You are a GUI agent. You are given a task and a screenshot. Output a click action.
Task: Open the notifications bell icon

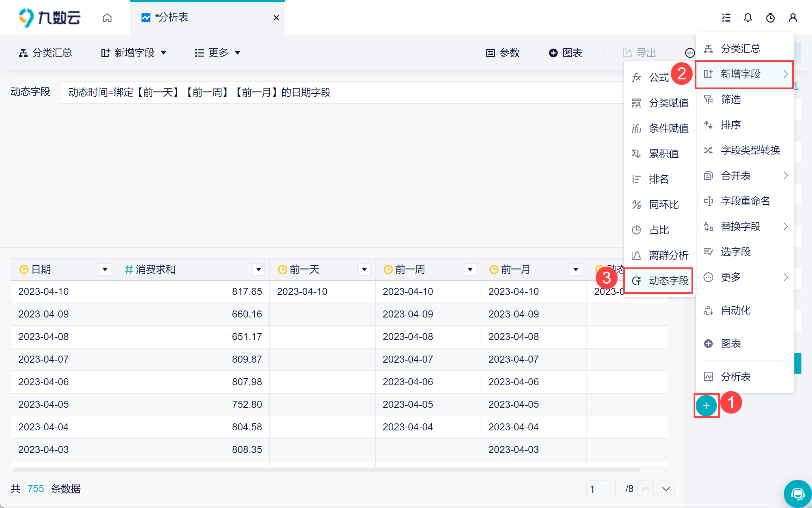click(x=748, y=18)
